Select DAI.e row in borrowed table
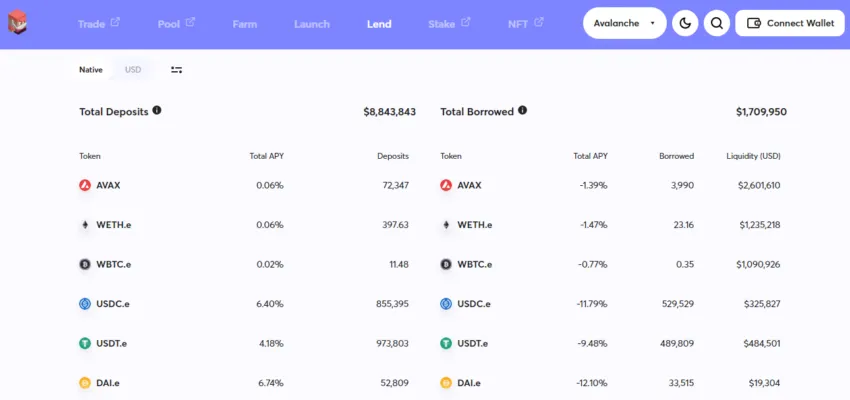 tap(611, 383)
